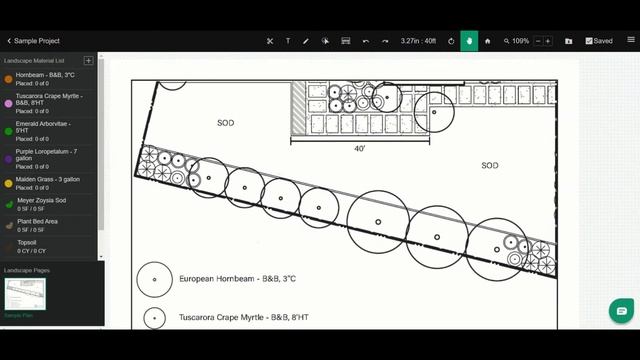The image size is (640, 360).
Task: Select Tuscarora Crape Myrtle material
Action: [49, 103]
